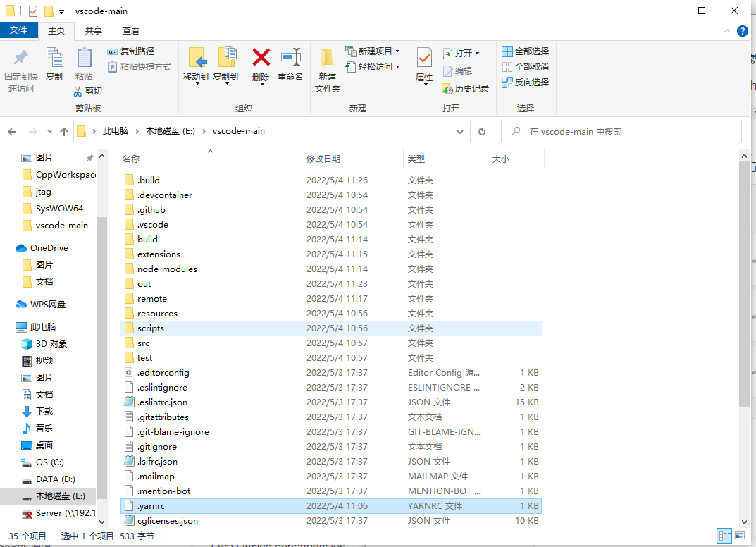Click Copy Path (复制路径) button
The height and width of the screenshot is (547, 756).
click(131, 51)
